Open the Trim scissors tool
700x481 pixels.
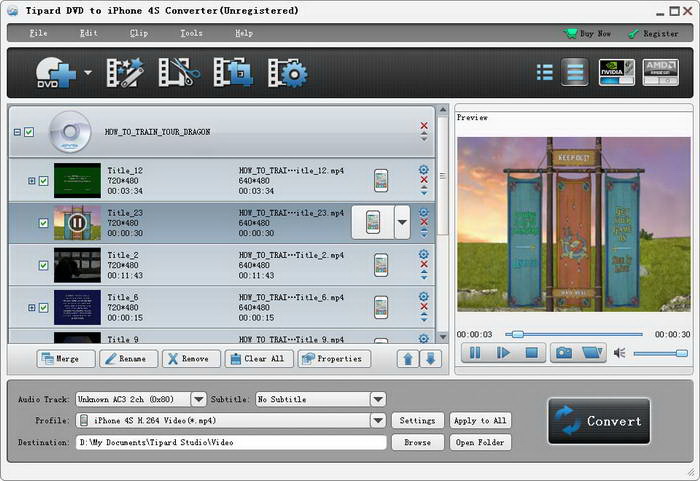pos(179,72)
